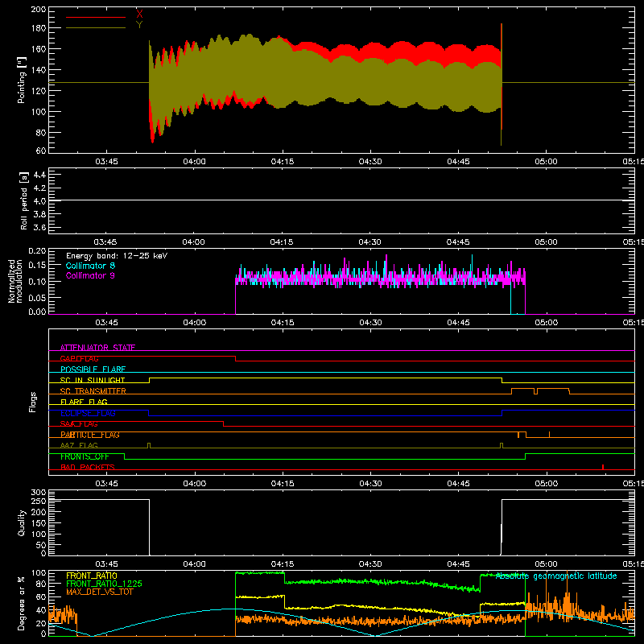Image resolution: width=644 pixels, height=644 pixels.
Task: Select the GAP_FLAG label
Action: 79,358
